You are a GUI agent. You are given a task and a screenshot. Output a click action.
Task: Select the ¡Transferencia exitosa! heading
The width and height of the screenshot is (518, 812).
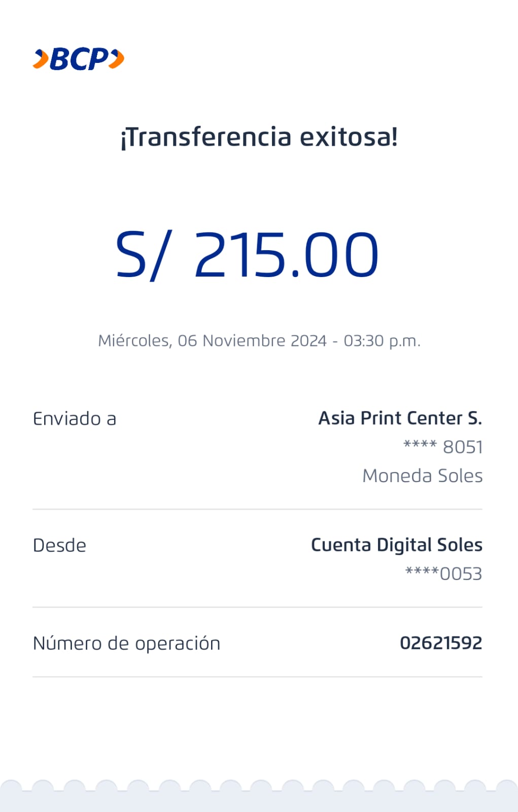pyautogui.click(x=259, y=137)
